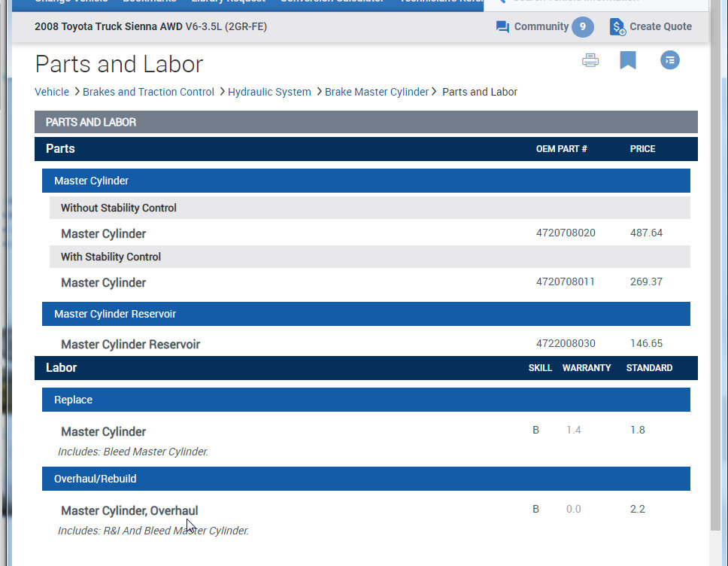Viewport: 728px width, 566px height.
Task: Click warranty time 1.4
Action: pos(573,430)
